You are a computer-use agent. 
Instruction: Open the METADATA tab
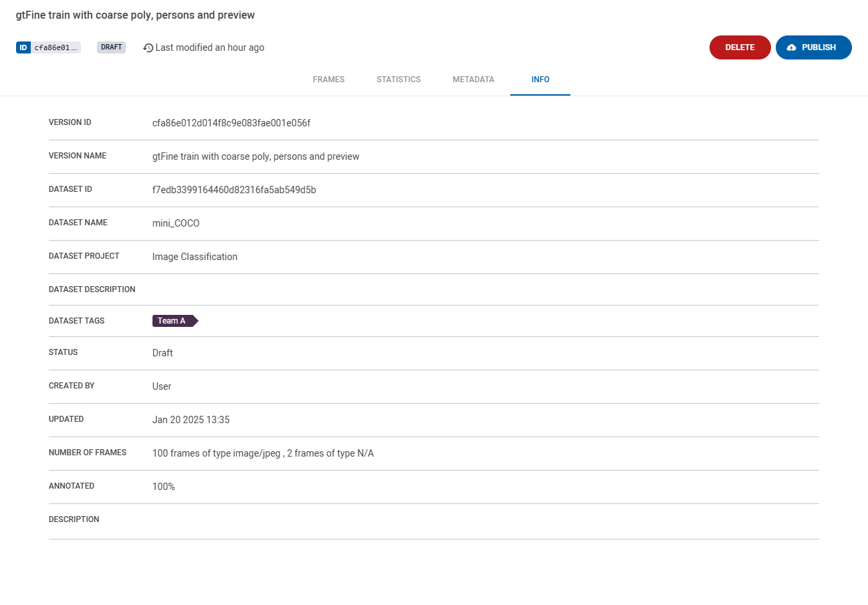click(x=473, y=79)
